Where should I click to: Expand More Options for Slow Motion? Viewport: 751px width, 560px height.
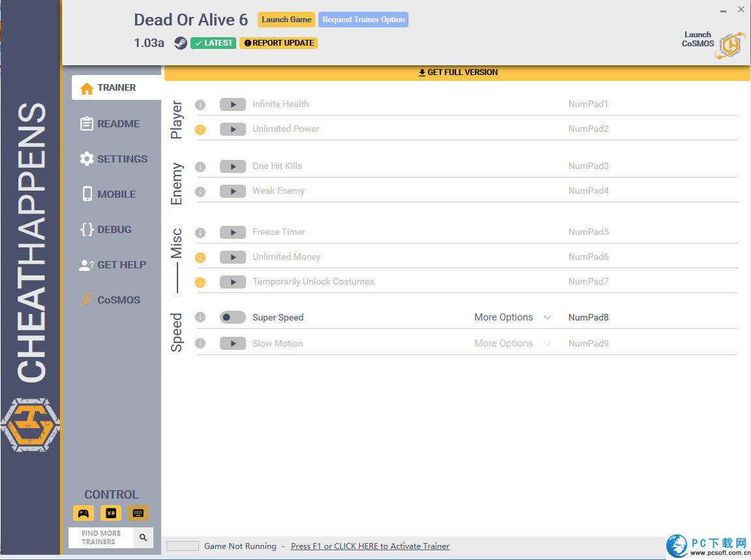[512, 343]
